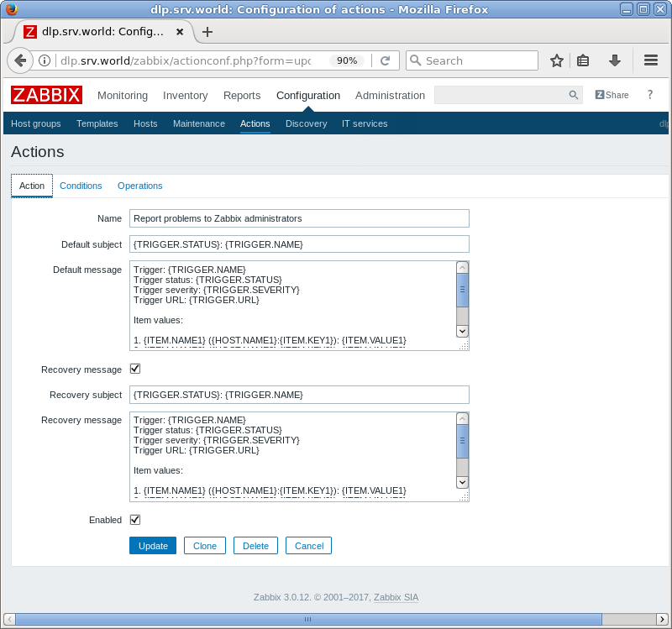672x629 pixels.
Task: Open the Zabbix SIA footer link
Action: [396, 597]
